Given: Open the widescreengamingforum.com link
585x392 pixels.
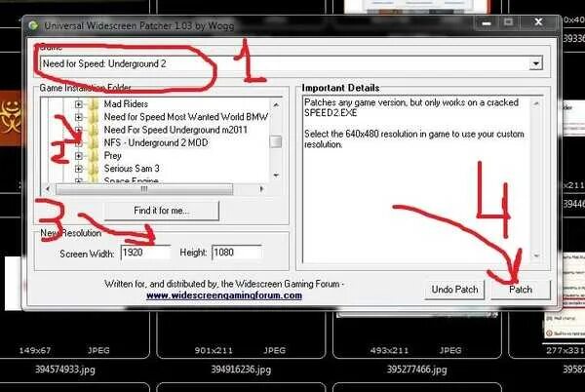Looking at the screenshot, I should pos(224,295).
